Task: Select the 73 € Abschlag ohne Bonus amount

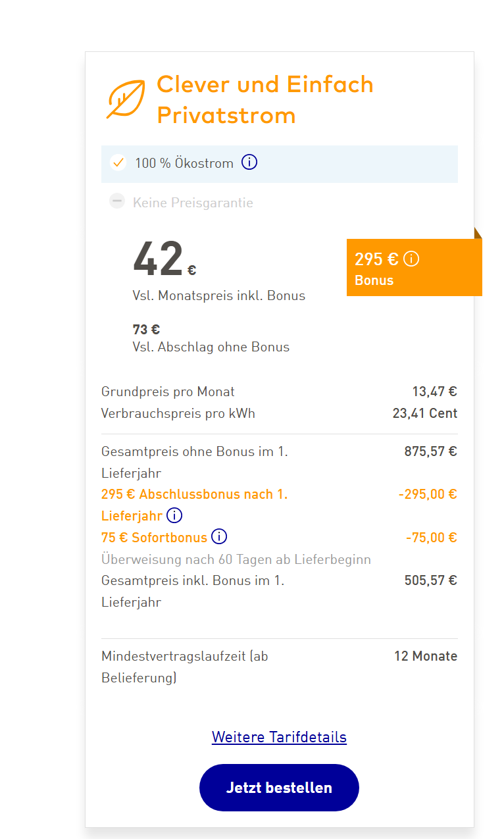Action: 146,330
